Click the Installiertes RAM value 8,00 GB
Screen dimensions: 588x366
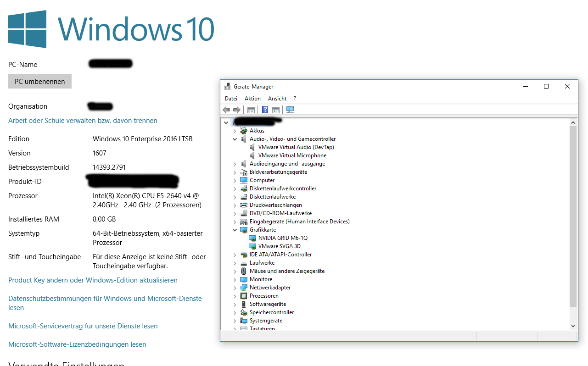[104, 219]
